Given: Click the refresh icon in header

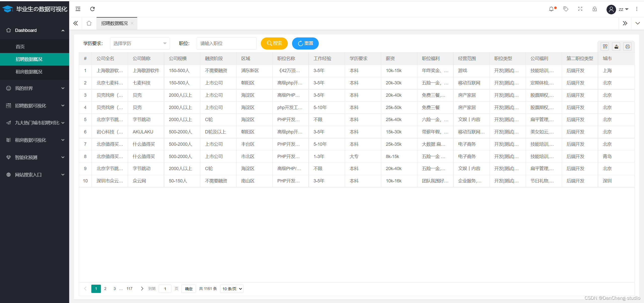Looking at the screenshot, I should (x=92, y=9).
